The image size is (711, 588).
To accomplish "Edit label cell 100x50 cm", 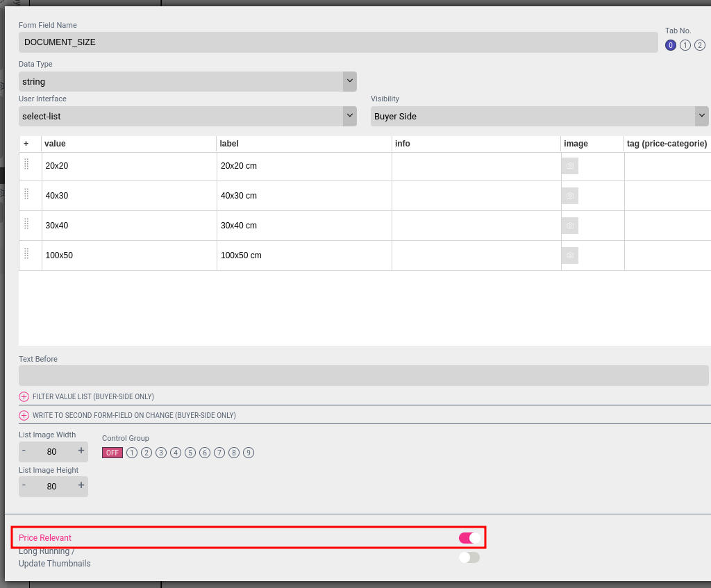I will (304, 255).
